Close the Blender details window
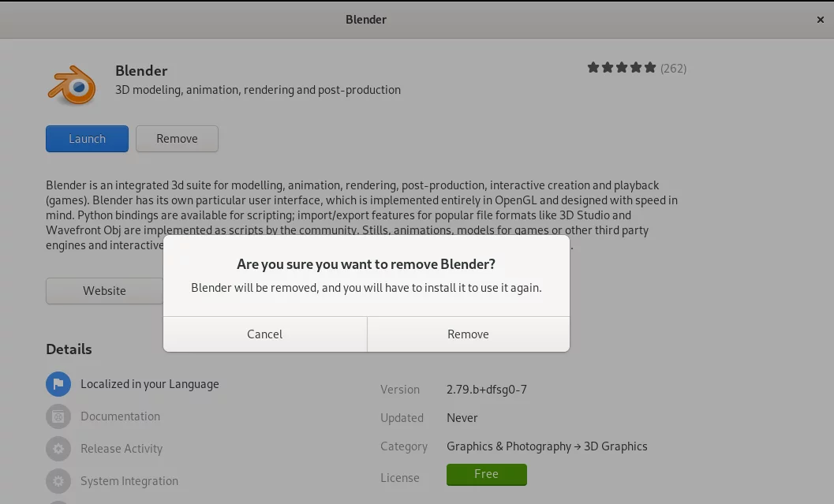Image resolution: width=834 pixels, height=504 pixels. click(820, 20)
